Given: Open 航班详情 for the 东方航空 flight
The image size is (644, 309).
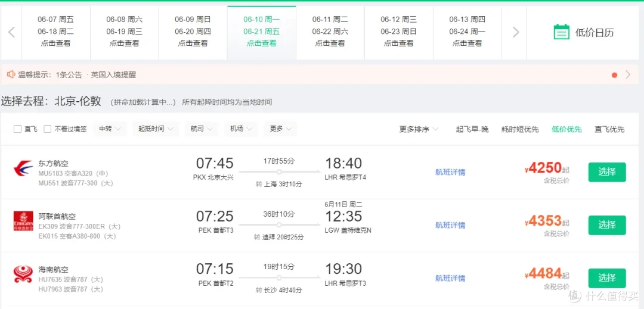Looking at the screenshot, I should point(450,172).
